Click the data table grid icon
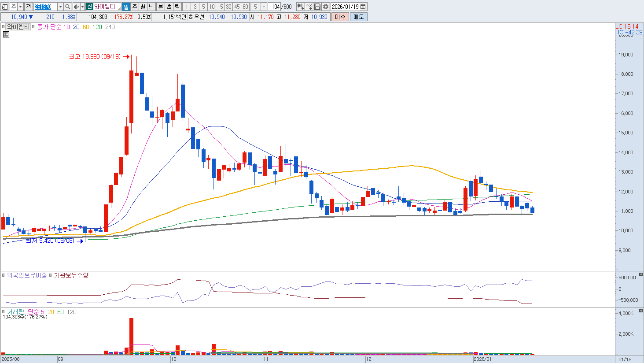Screen dimensions: 644x363 pyautogui.click(x=6, y=34)
